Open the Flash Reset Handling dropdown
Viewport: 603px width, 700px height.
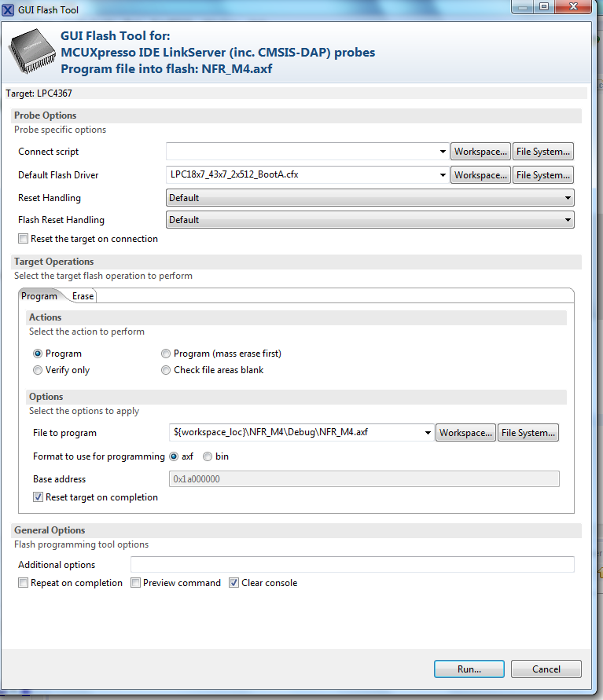coord(370,220)
